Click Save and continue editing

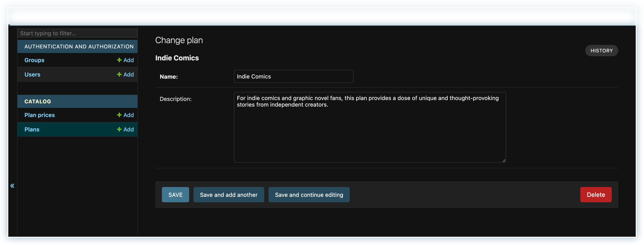(x=309, y=195)
